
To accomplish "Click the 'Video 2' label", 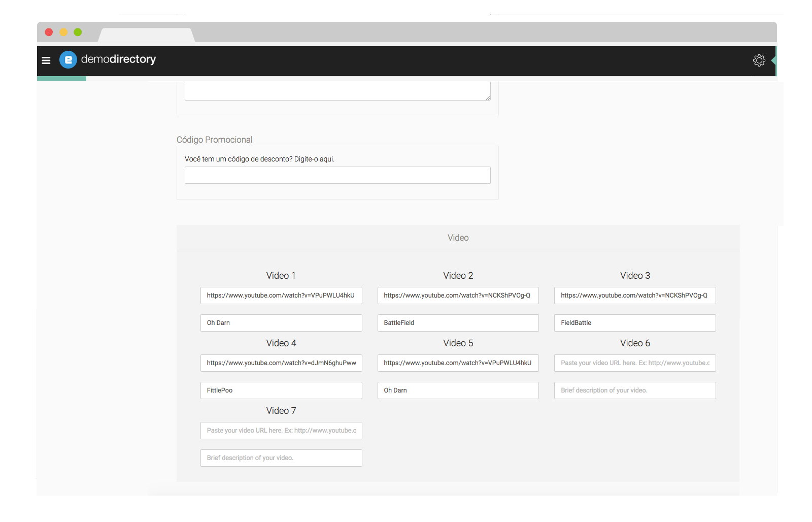I will coord(458,276).
